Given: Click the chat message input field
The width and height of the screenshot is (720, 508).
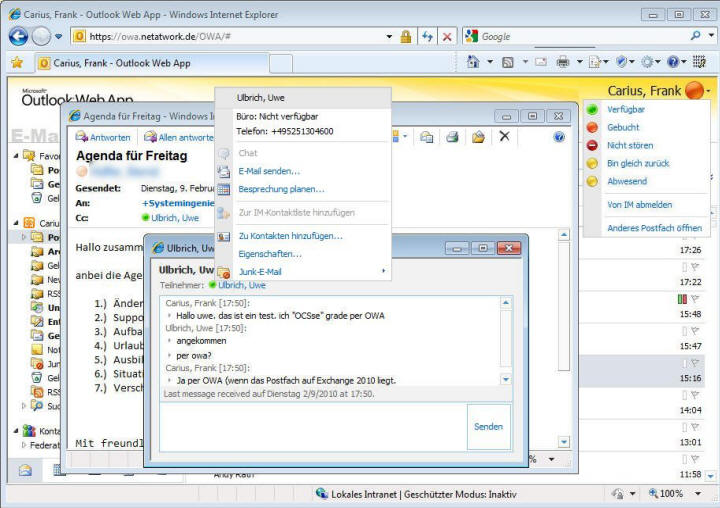Looking at the screenshot, I should 313,427.
